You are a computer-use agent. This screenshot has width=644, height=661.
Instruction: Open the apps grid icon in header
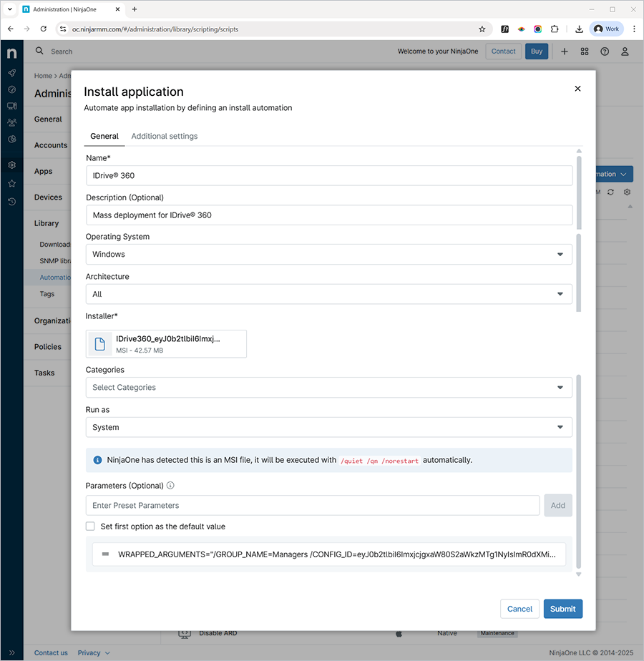click(585, 52)
